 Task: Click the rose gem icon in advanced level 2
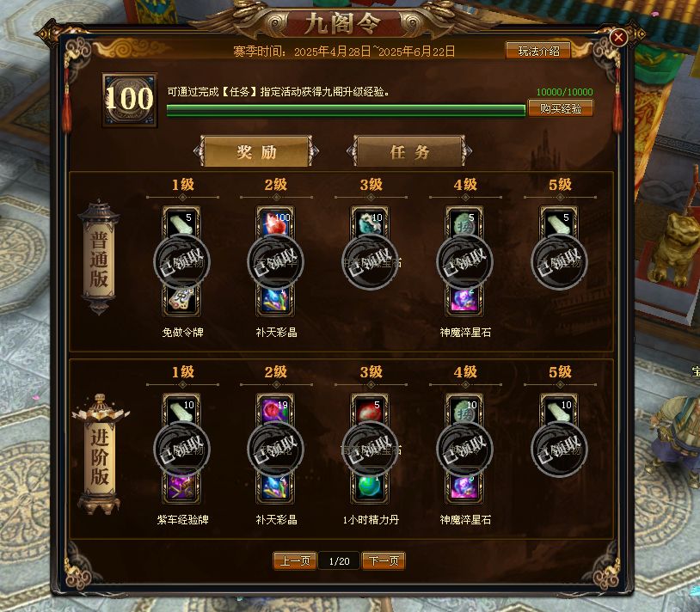point(275,409)
